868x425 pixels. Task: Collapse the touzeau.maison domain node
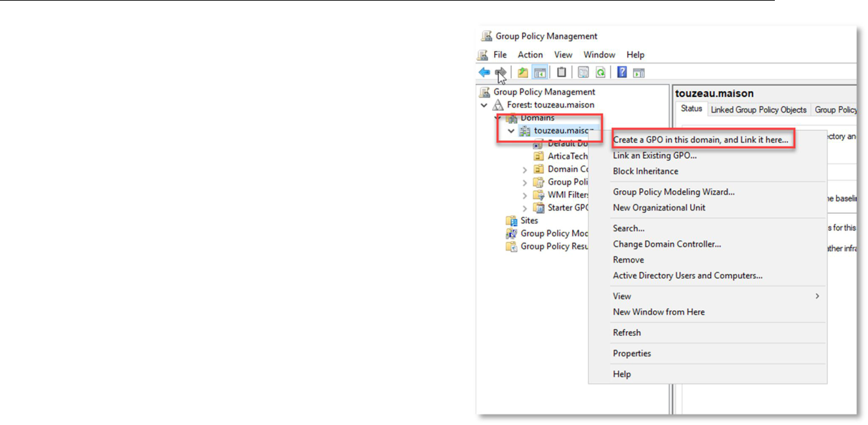click(x=511, y=131)
